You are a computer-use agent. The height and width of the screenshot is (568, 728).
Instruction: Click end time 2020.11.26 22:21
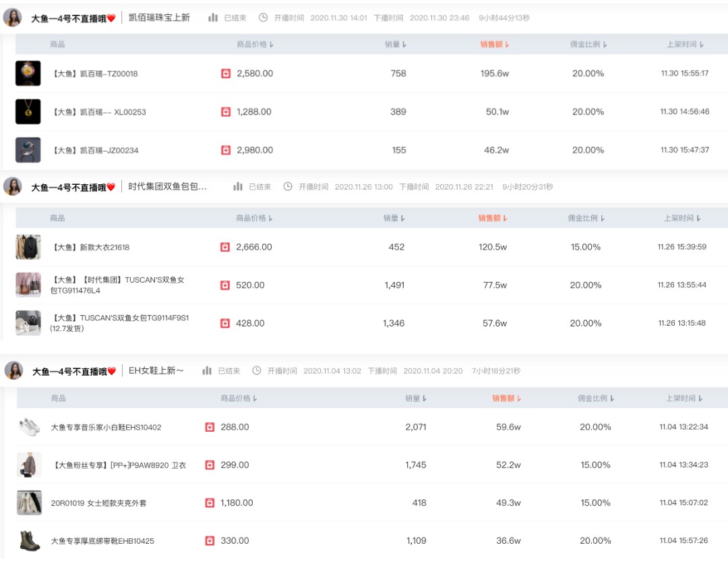(464, 187)
